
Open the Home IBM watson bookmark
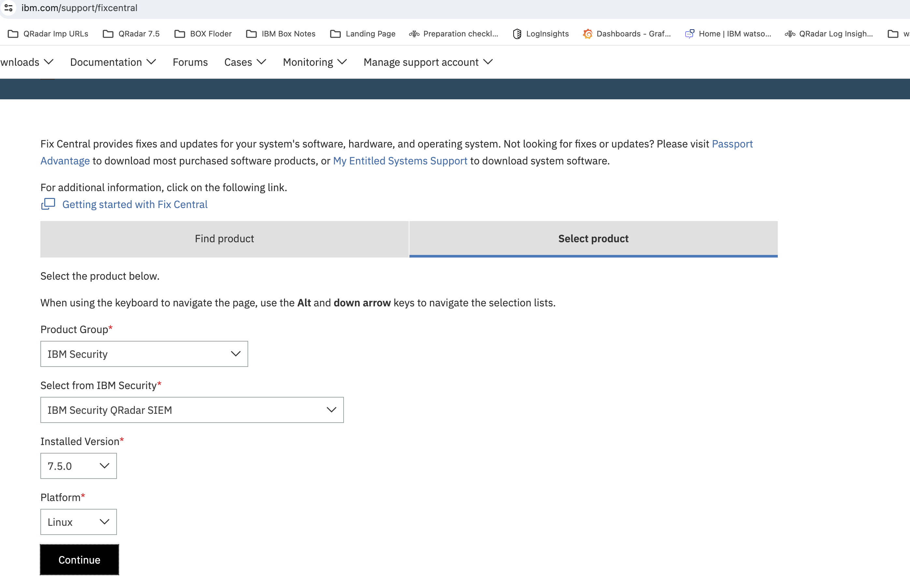(x=728, y=34)
